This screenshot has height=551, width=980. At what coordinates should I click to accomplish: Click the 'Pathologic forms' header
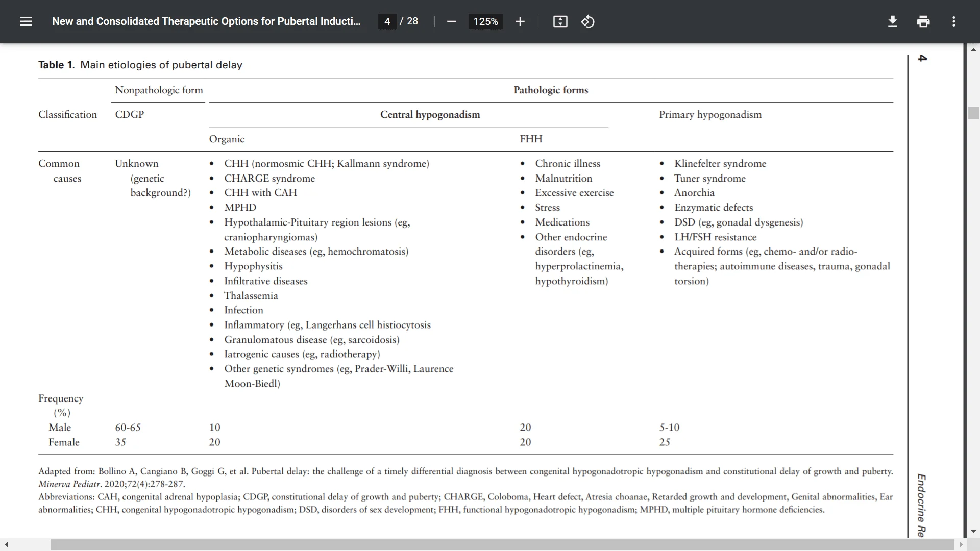click(x=551, y=90)
